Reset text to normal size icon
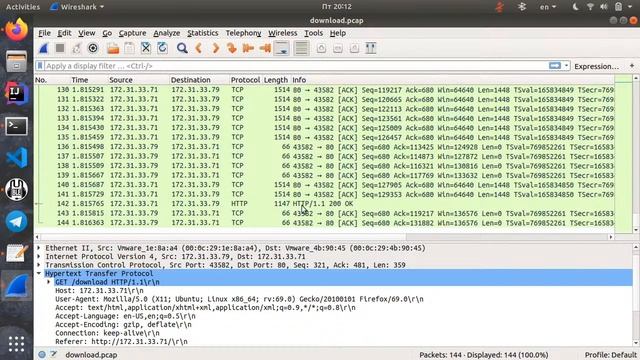 (x=354, y=48)
